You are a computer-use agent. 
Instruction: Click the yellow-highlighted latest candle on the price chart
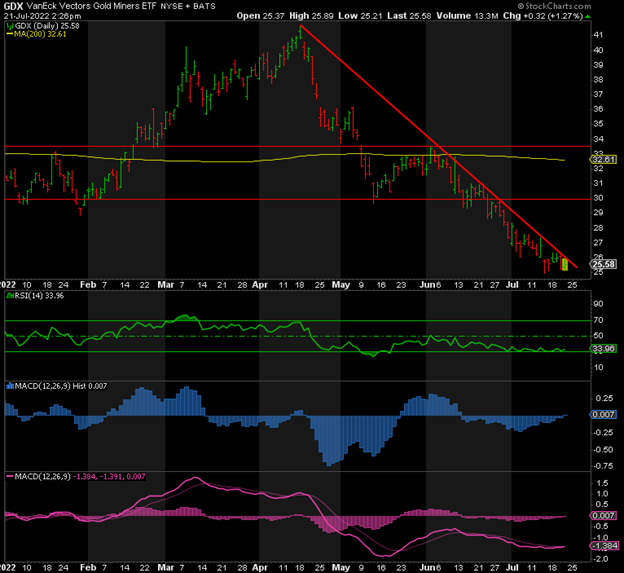pos(564,265)
